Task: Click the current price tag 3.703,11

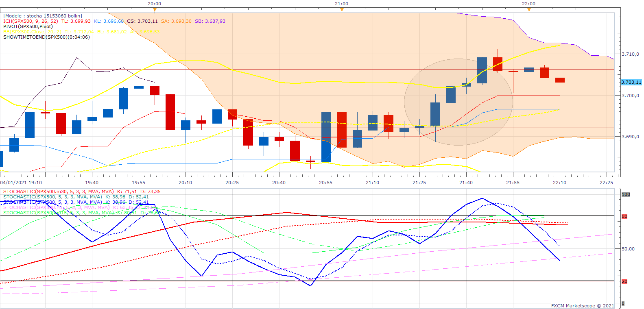Action: (x=631, y=82)
